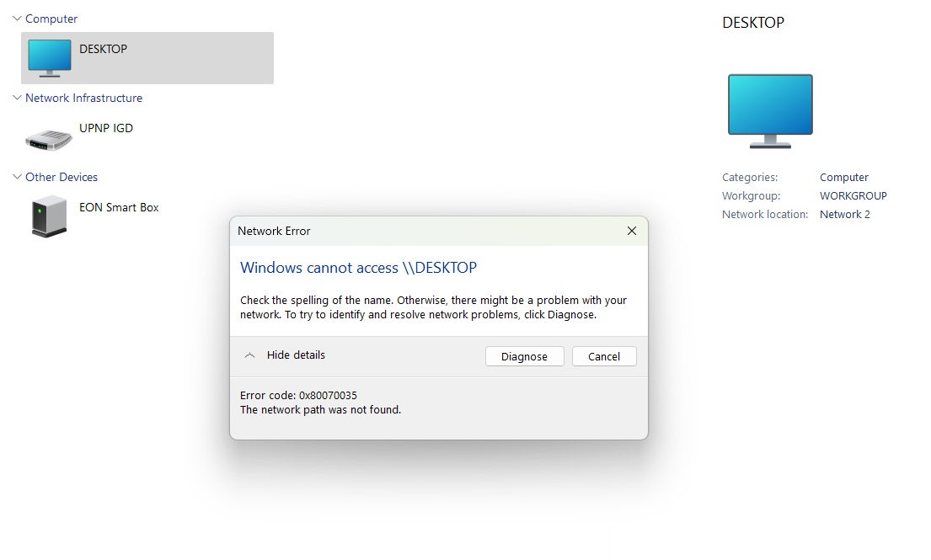The width and height of the screenshot is (931, 560).
Task: Click the Network 2 location value
Action: point(845,214)
